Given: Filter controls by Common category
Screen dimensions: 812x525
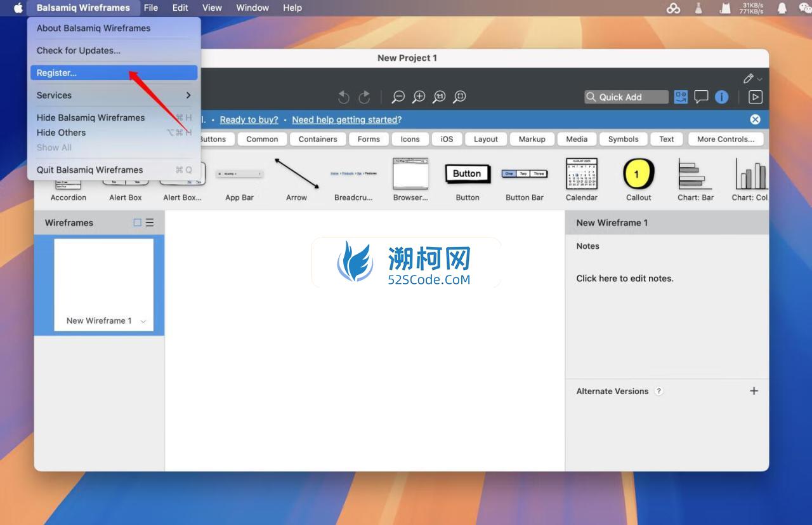Looking at the screenshot, I should (x=262, y=139).
